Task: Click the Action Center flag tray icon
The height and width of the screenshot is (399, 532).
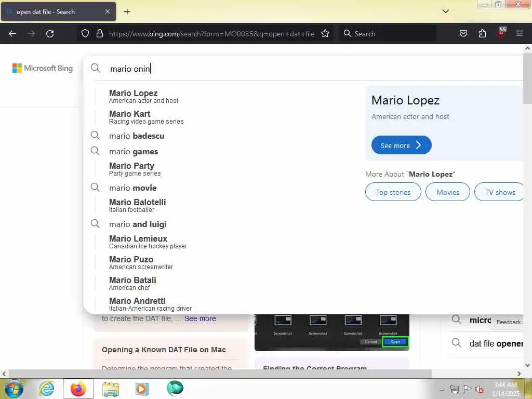Action: 467,389
